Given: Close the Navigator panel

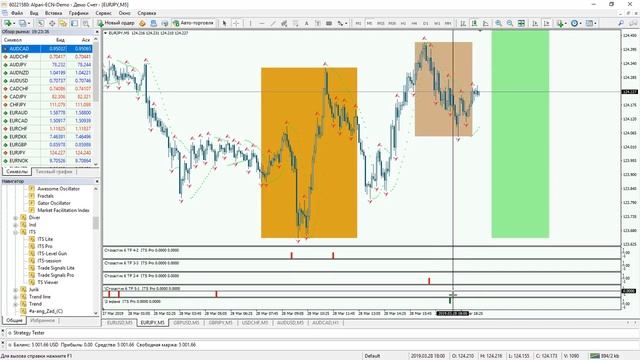Looking at the screenshot, I should 97,181.
